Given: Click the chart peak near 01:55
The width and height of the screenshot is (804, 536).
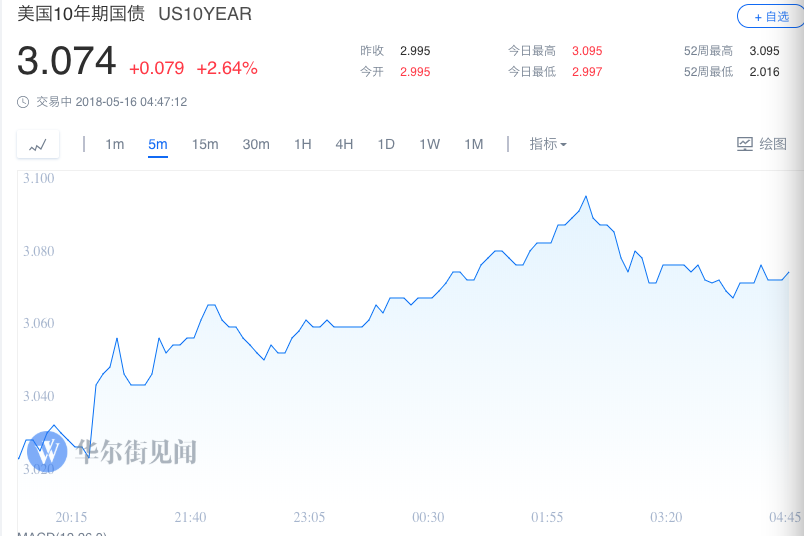Looking at the screenshot, I should [x=585, y=197].
